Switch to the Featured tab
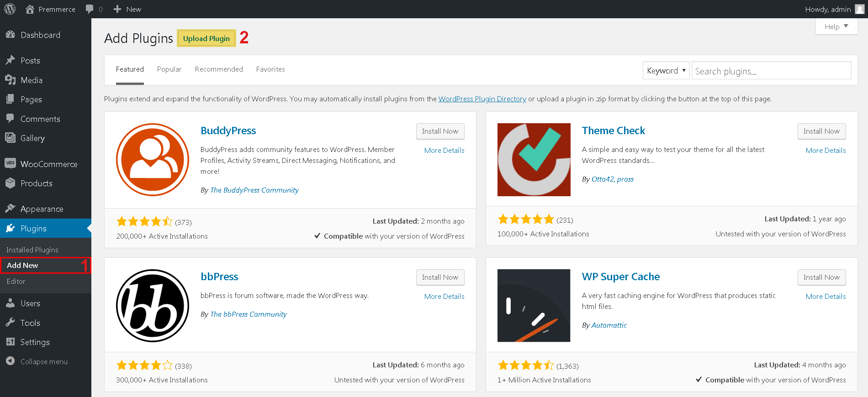The height and width of the screenshot is (397, 868). pyautogui.click(x=130, y=69)
